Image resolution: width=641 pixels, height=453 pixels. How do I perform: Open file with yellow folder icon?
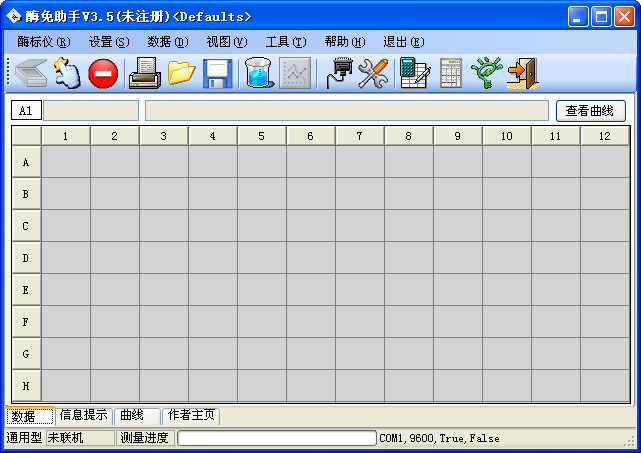point(181,73)
